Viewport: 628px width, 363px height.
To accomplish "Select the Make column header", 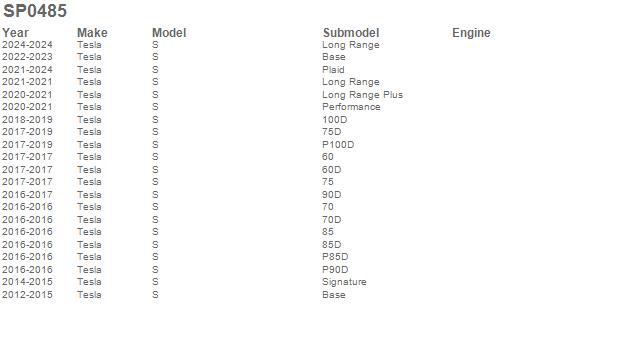I will (92, 32).
